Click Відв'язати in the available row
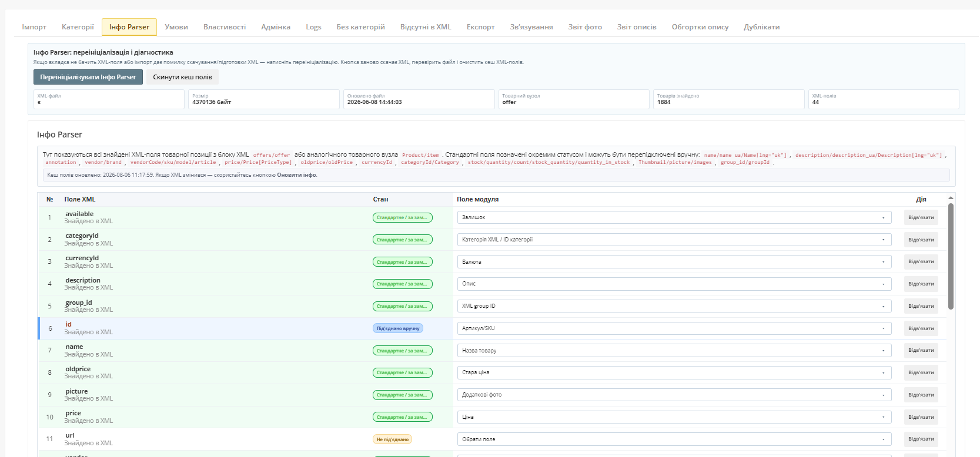Screen dimensions: 980x457 point(921,217)
